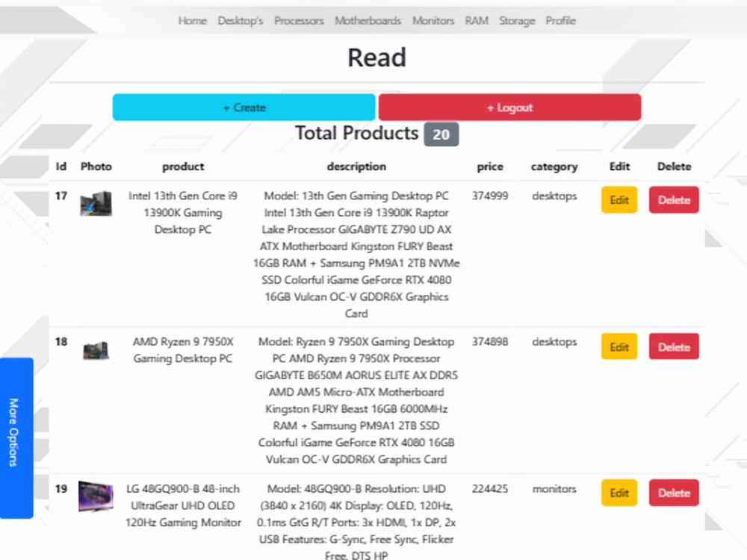Viewport: 747px width, 560px height.
Task: Click 'desktops' category in row 17
Action: coord(554,196)
